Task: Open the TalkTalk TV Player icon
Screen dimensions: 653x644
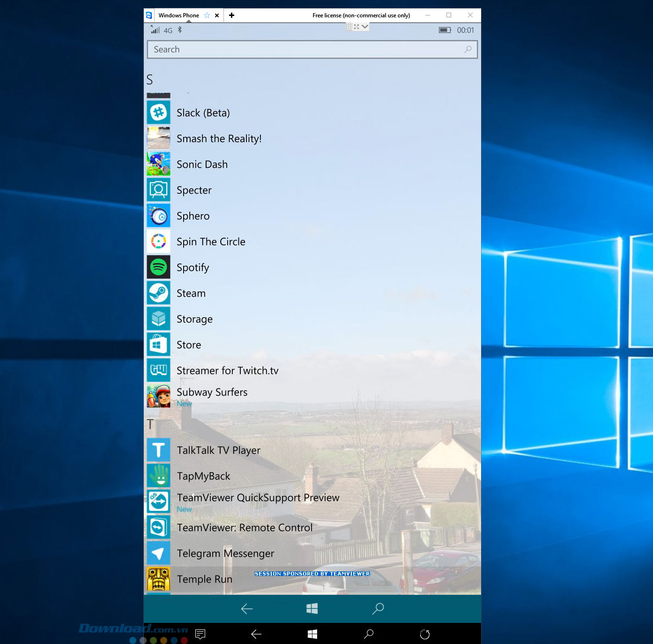Action: pyautogui.click(x=158, y=450)
